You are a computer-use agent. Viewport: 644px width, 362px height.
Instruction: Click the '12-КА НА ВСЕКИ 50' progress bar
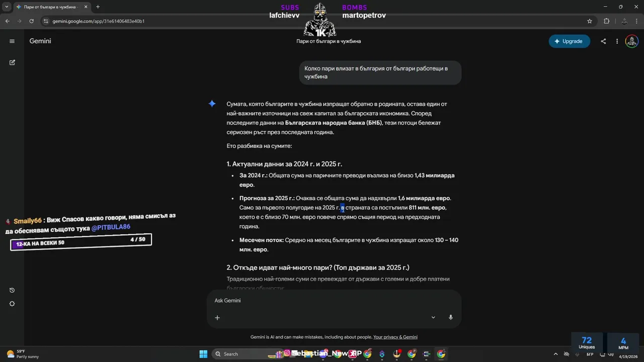80,242
